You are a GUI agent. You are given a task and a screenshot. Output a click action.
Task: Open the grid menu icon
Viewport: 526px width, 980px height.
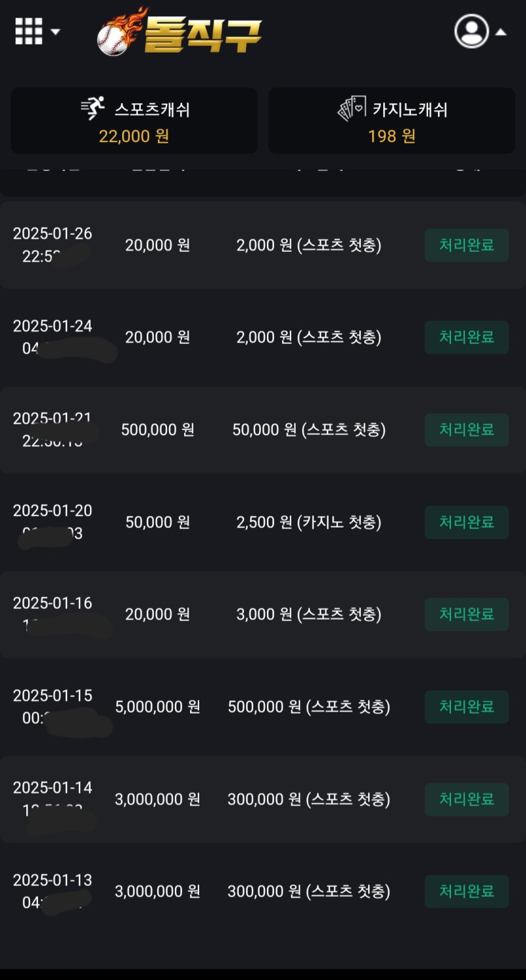point(28,31)
